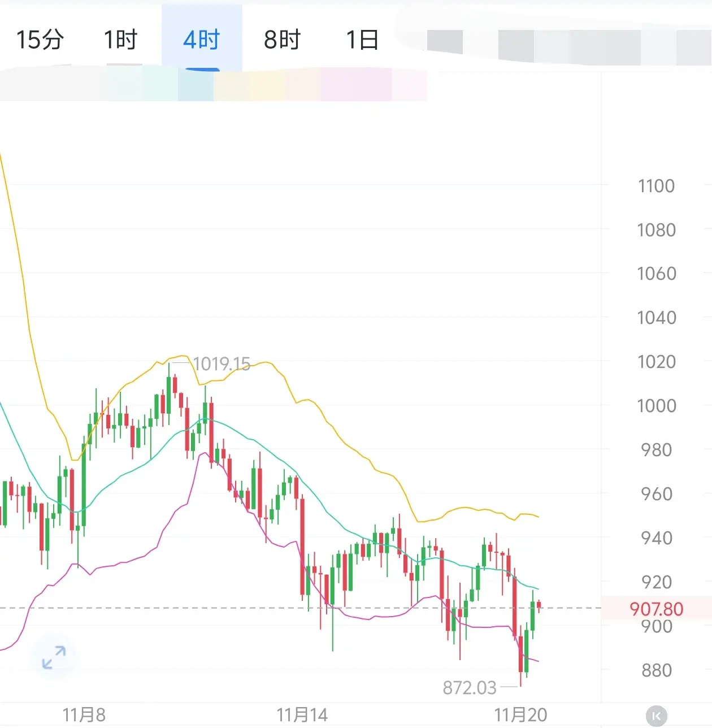
Task: Expand chart to fullscreen with arrows icon
Action: pyautogui.click(x=54, y=657)
